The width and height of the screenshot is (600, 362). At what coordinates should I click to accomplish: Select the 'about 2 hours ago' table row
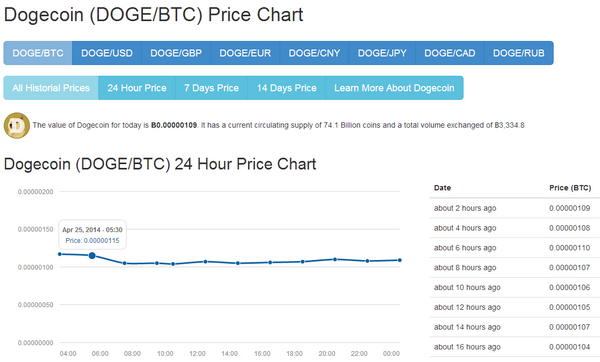(515, 208)
